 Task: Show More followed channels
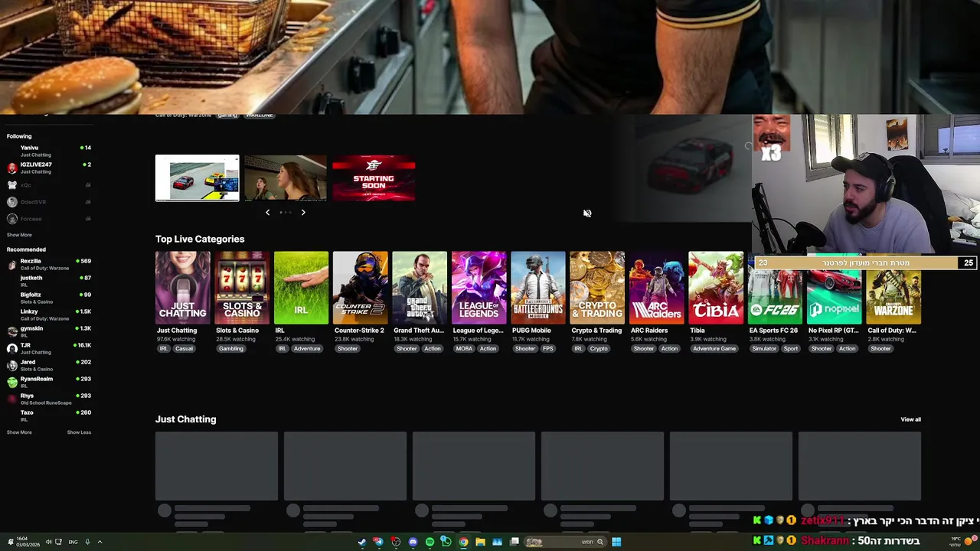pos(19,235)
